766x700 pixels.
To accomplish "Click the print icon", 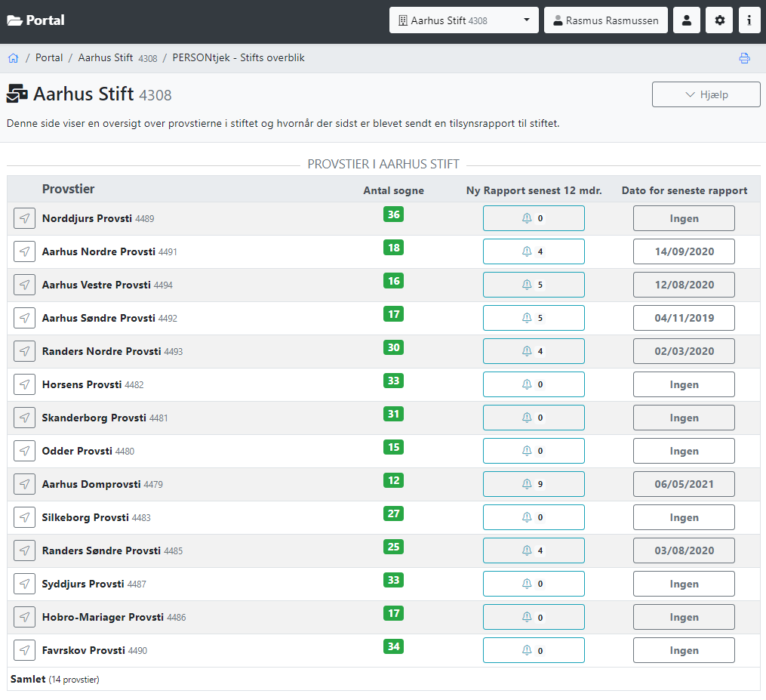I will 744,58.
